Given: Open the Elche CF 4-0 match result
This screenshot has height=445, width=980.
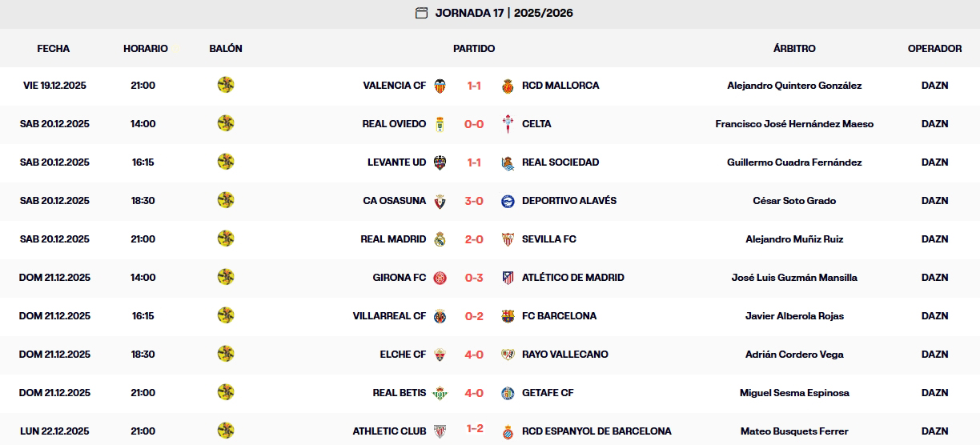Looking at the screenshot, I should 474,355.
